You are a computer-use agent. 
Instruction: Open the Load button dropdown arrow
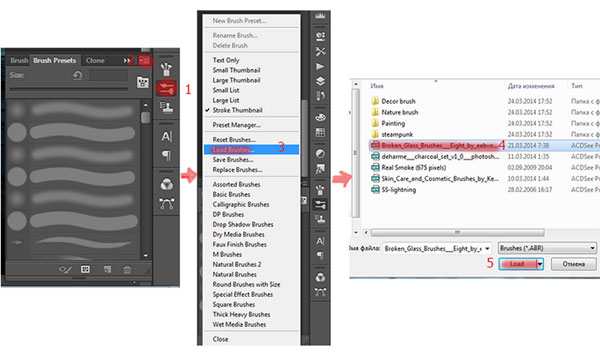point(540,264)
